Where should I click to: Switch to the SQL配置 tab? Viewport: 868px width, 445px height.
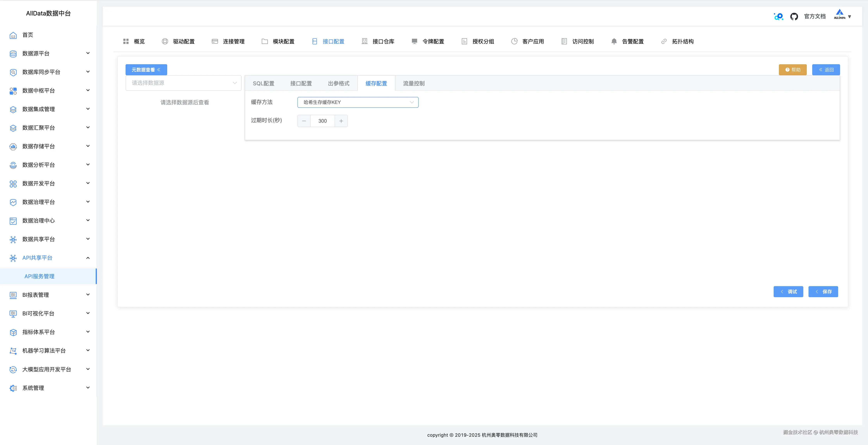[263, 83]
